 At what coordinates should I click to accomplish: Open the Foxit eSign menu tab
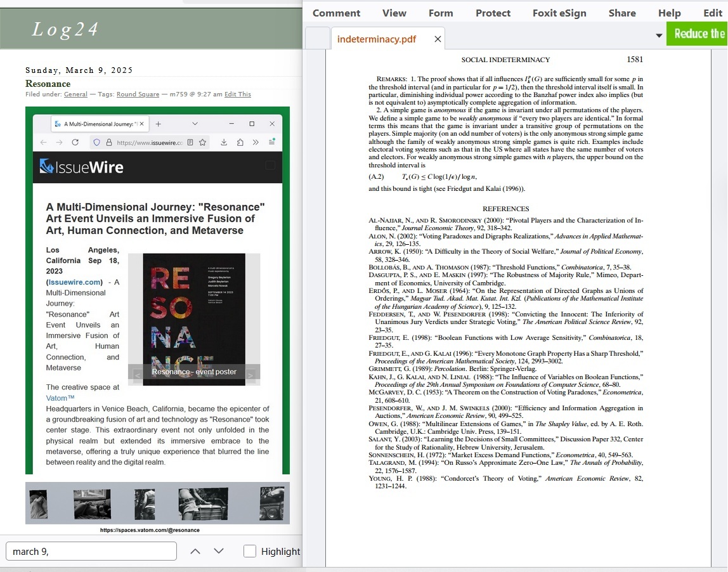pos(559,13)
